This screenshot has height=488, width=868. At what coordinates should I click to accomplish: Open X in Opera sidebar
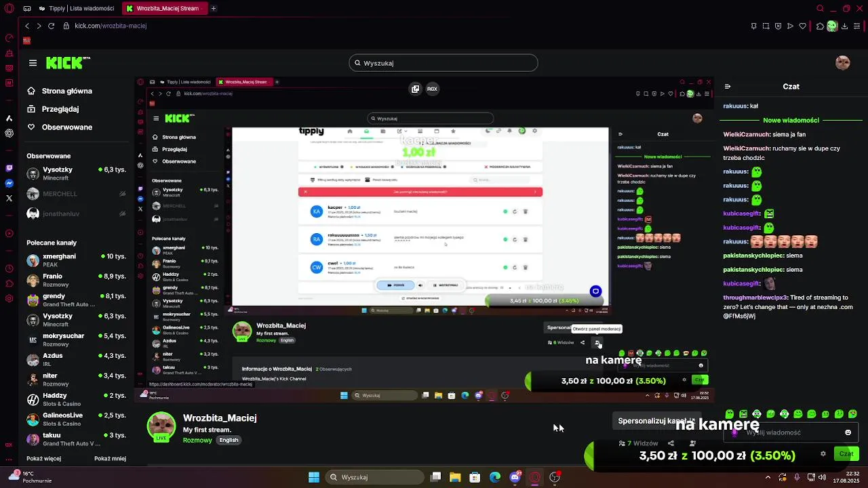click(x=9, y=199)
